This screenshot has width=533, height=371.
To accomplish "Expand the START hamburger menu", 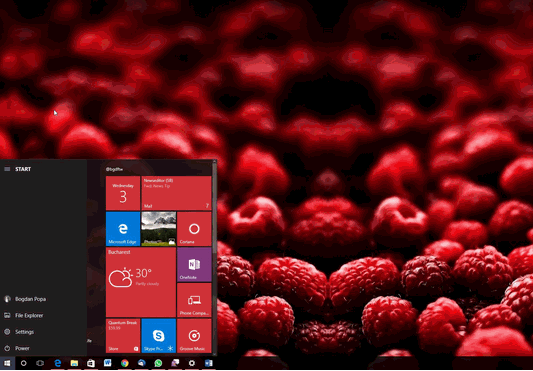I will pos(7,169).
